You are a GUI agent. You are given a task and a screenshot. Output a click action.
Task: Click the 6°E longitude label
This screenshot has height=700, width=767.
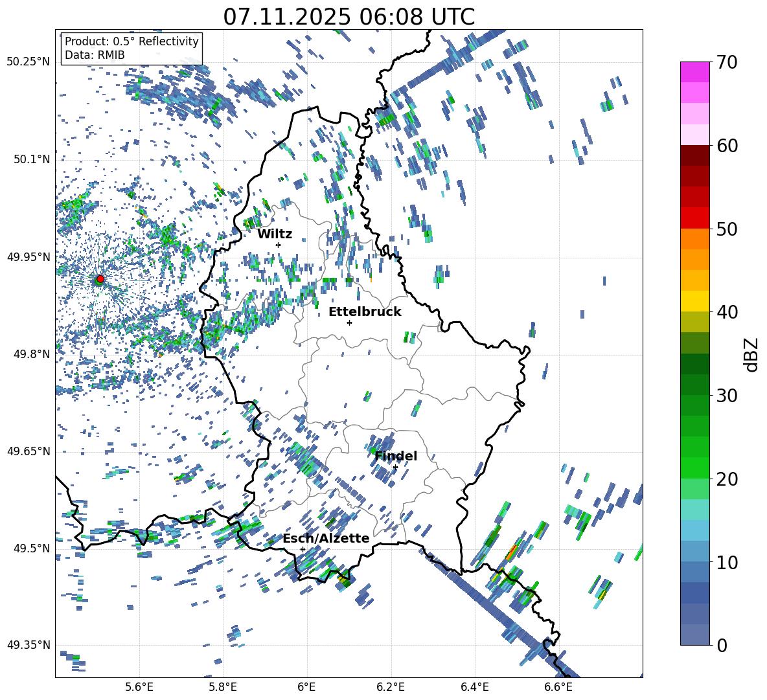(306, 687)
